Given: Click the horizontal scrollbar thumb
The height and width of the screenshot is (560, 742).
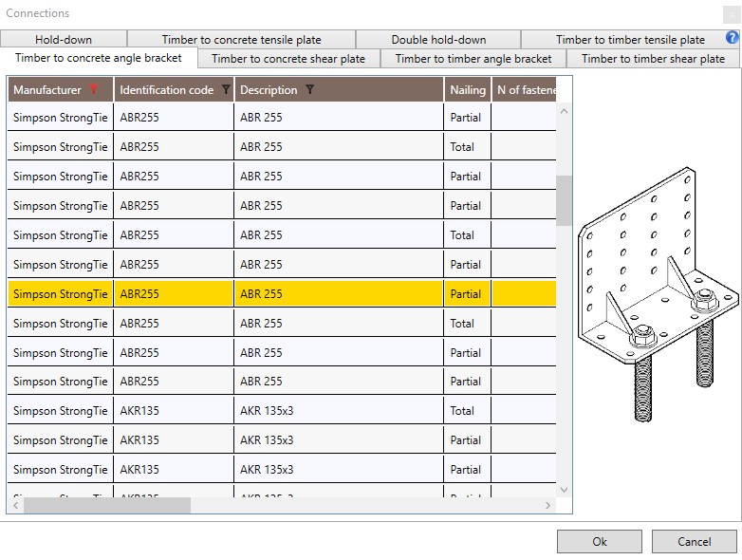Looking at the screenshot, I should (107, 505).
